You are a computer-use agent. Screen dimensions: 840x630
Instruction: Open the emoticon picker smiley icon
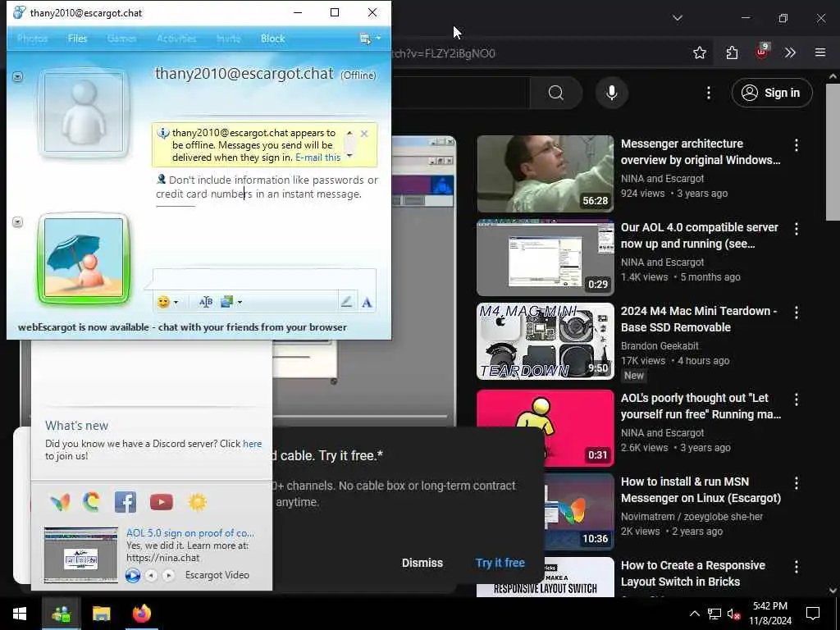(x=163, y=302)
